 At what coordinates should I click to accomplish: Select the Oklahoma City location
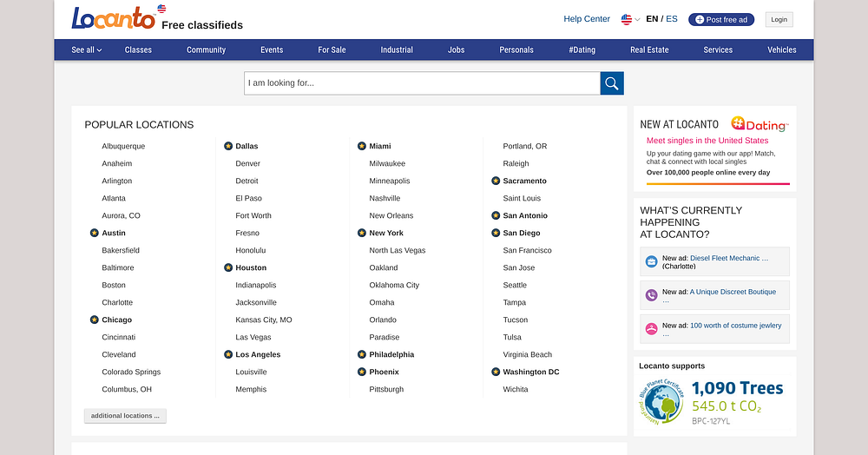[394, 285]
